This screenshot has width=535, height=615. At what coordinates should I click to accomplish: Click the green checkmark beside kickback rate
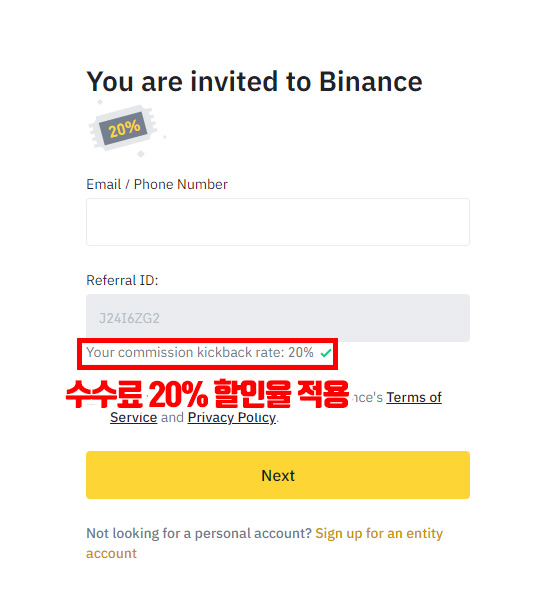coord(326,353)
